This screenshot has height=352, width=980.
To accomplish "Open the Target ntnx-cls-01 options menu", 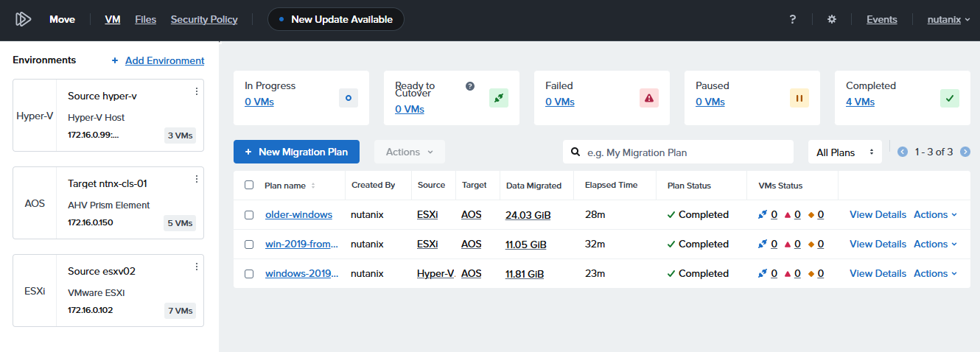I will [x=196, y=179].
